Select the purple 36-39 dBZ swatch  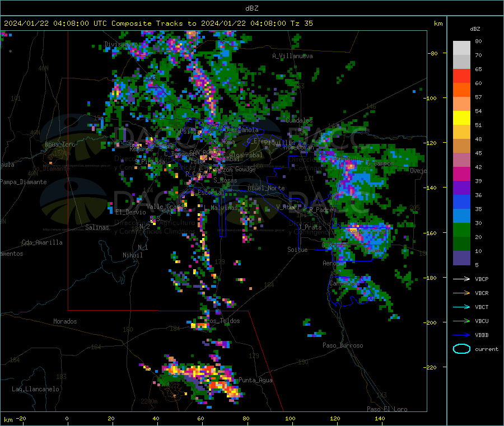pos(461,188)
